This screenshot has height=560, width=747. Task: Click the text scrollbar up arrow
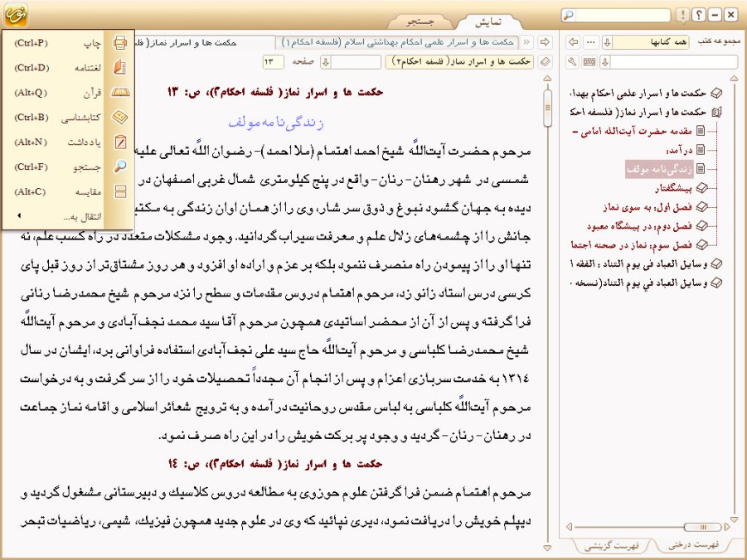[x=547, y=78]
